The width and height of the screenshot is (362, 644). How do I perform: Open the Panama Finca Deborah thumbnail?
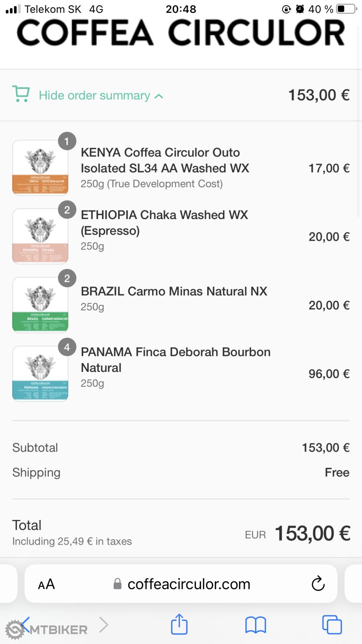pos(40,373)
